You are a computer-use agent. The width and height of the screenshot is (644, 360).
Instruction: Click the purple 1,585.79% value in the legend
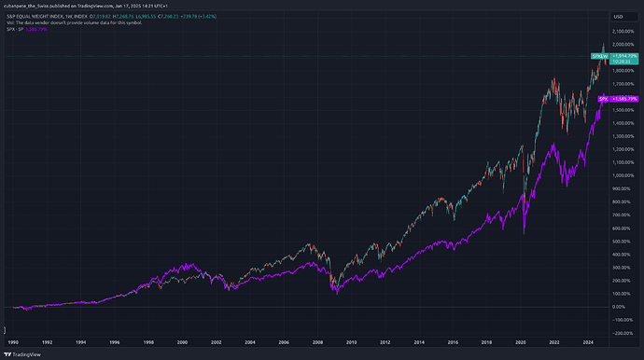pyautogui.click(x=36, y=29)
